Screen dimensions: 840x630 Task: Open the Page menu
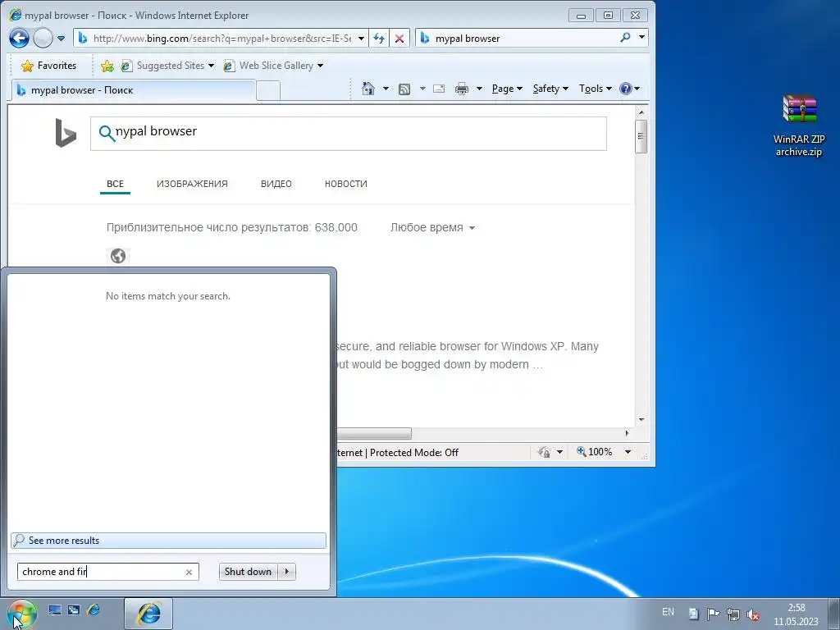coord(507,89)
